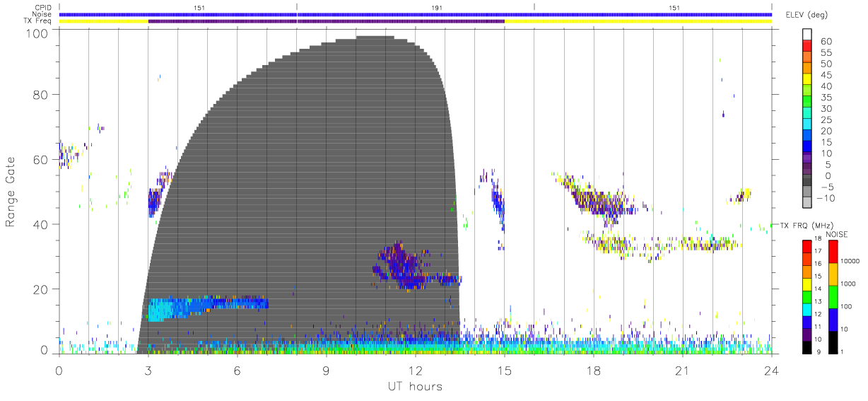
Task: Pick the green segment of the NOISE colorbar
Action: click(833, 296)
